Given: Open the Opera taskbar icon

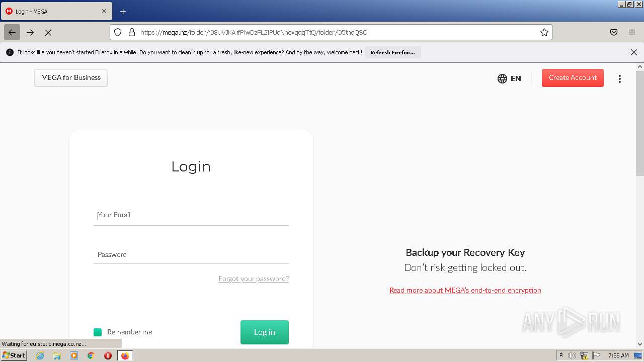Looking at the screenshot, I should [108, 355].
